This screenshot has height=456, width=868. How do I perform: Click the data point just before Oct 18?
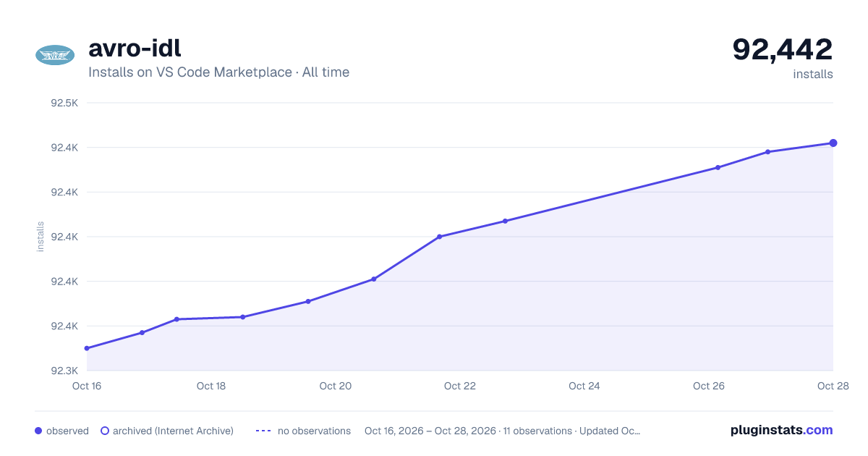[176, 319]
